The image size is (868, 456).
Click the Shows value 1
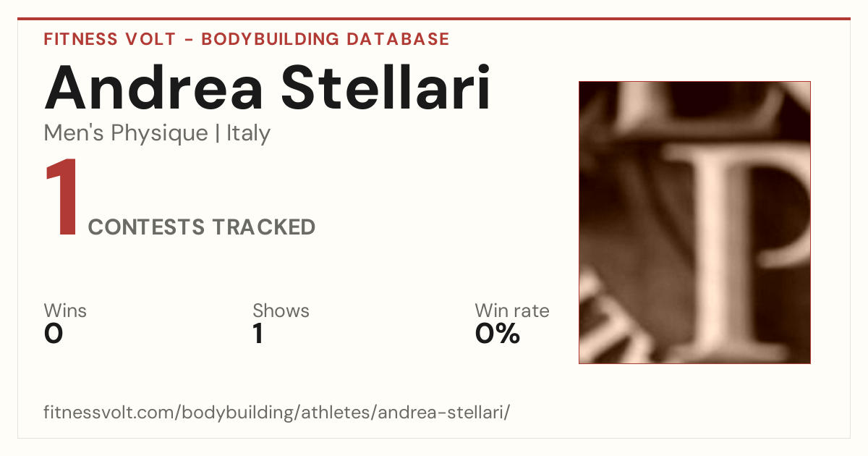tap(258, 334)
